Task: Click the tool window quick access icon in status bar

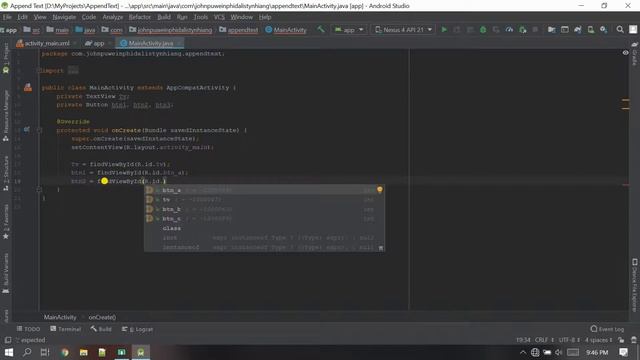Action: click(7, 340)
